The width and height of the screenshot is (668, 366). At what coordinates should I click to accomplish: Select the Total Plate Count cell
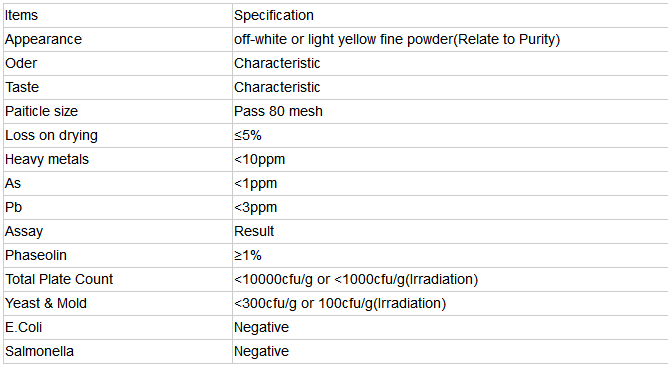pos(118,280)
